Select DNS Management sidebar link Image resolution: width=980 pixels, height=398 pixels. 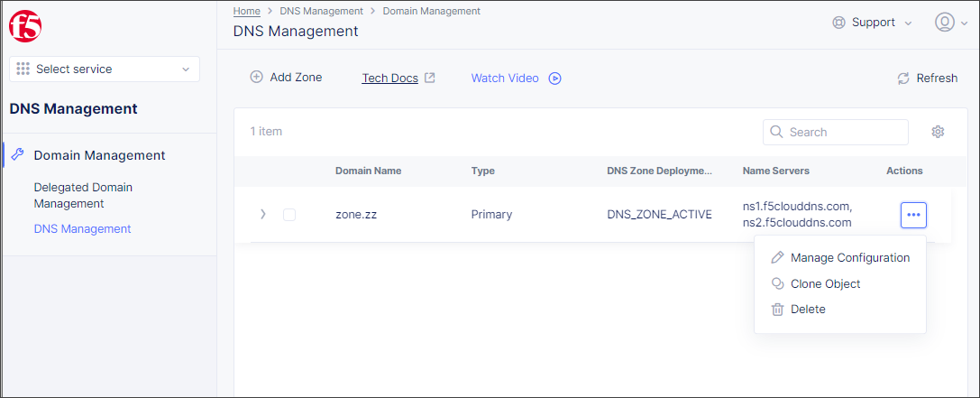[x=83, y=229]
